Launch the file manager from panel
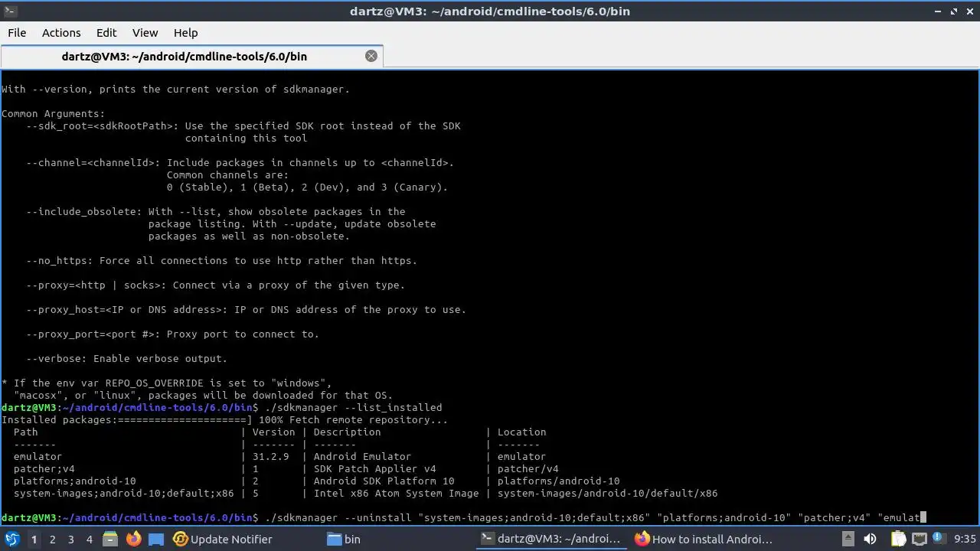 (109, 540)
